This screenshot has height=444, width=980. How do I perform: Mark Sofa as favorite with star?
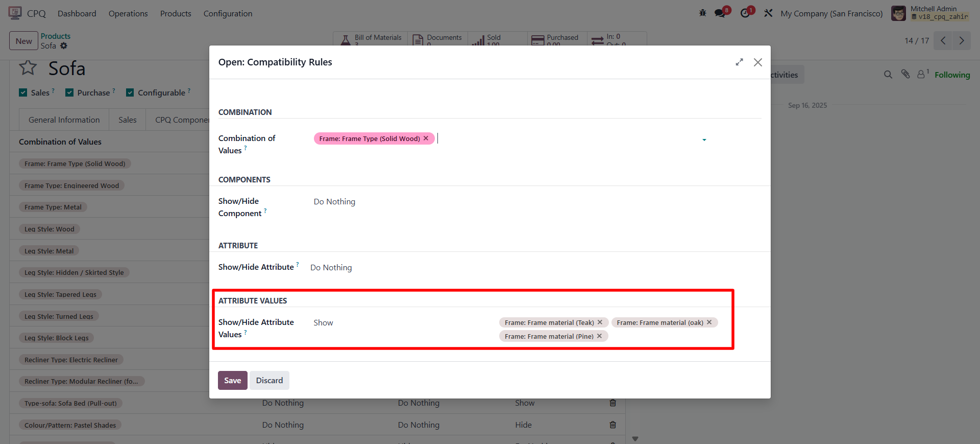coord(28,68)
